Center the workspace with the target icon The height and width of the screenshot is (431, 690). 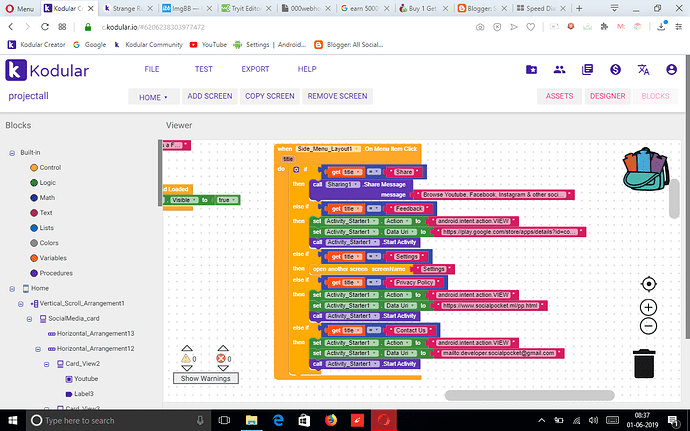click(x=648, y=284)
